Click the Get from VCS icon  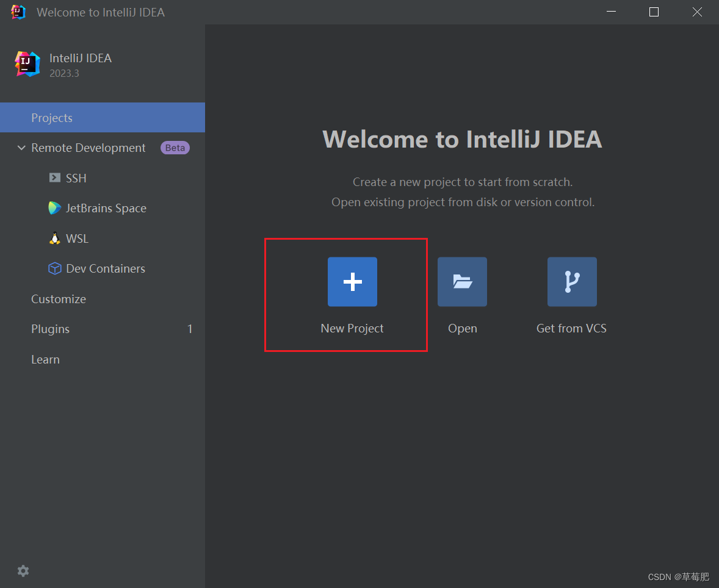tap(571, 282)
